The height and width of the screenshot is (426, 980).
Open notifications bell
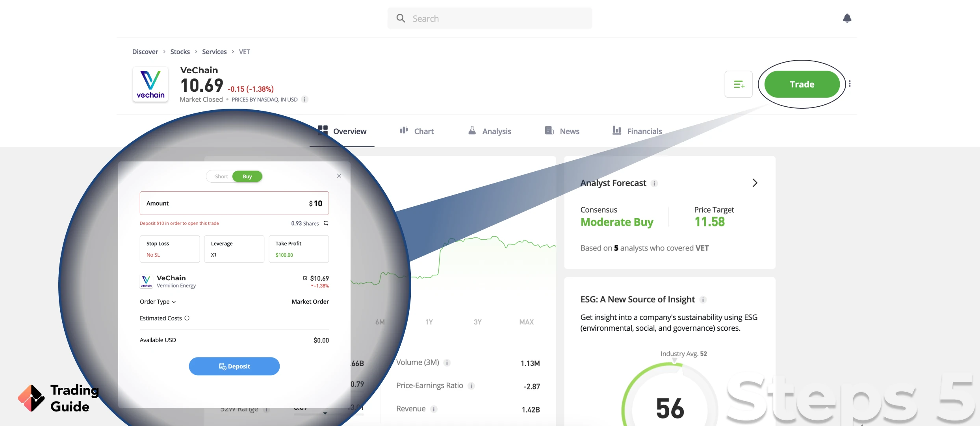(847, 18)
